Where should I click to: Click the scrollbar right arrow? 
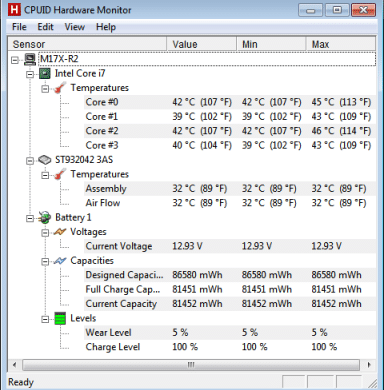pos(369,365)
